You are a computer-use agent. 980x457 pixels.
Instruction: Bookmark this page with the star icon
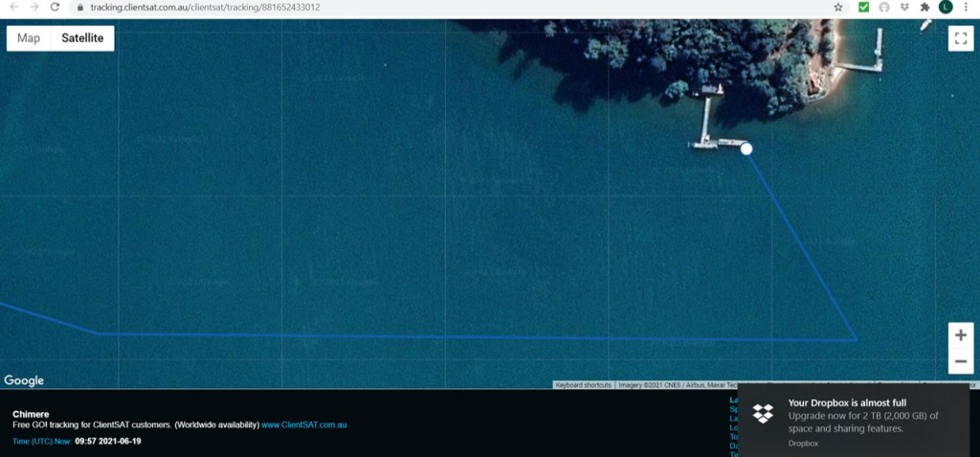coord(838,7)
